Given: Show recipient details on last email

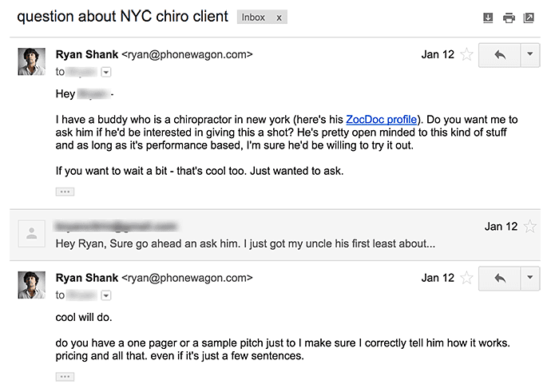Looking at the screenshot, I should point(106,295).
